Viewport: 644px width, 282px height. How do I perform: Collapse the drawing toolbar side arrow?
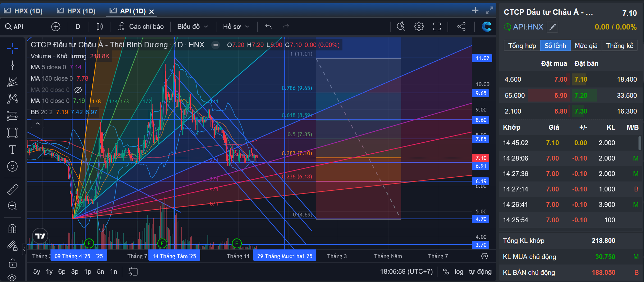(x=24, y=249)
